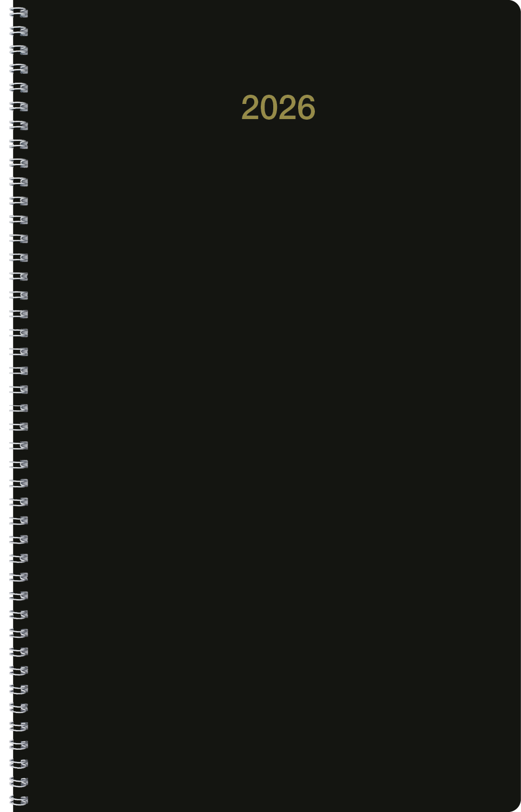
Task: Click the rounded top-right corner of the cover
Action: [514, 6]
